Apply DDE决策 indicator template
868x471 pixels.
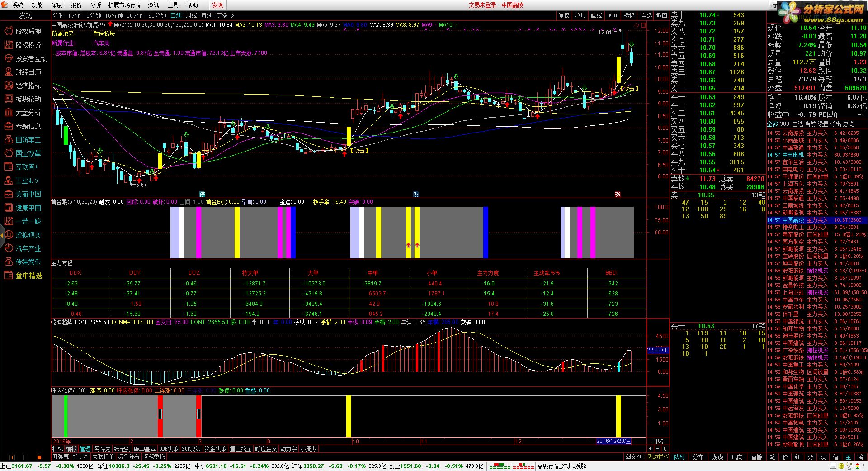tap(169, 449)
